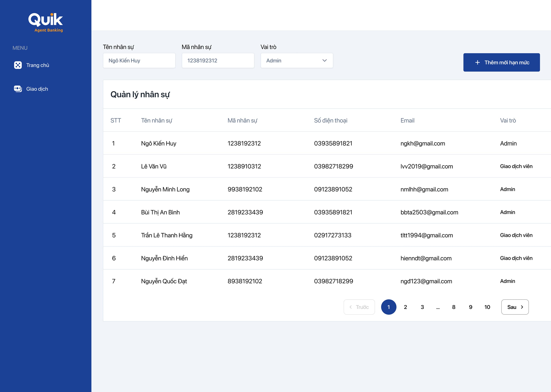551x392 pixels.
Task: Click the Tên nhân sự column header
Action: click(157, 120)
